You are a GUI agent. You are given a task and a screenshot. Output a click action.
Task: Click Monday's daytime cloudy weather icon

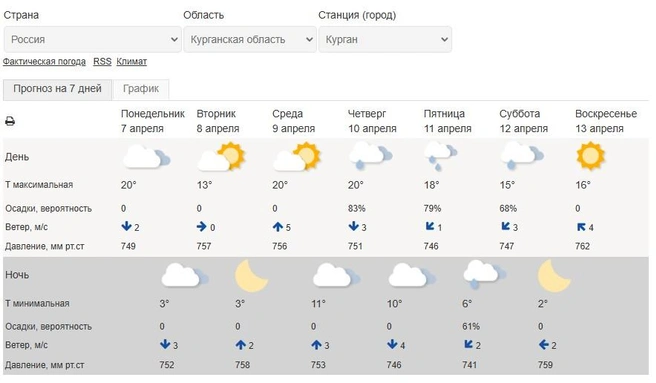pos(146,157)
